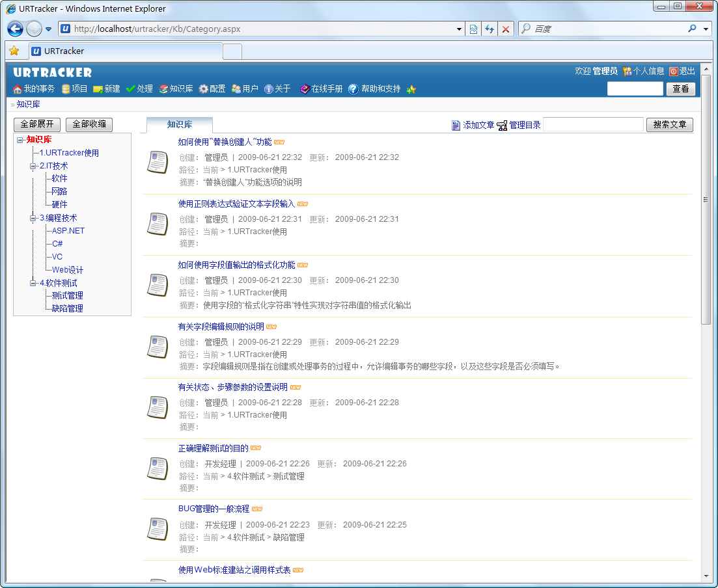This screenshot has height=588, width=718.
Task: Stop loading with the red X icon
Action: click(x=506, y=29)
